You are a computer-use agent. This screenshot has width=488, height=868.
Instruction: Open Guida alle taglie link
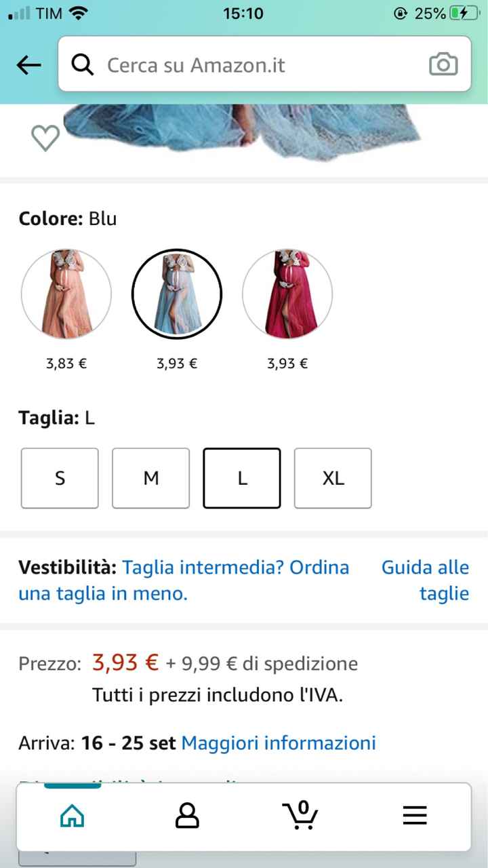tap(426, 580)
